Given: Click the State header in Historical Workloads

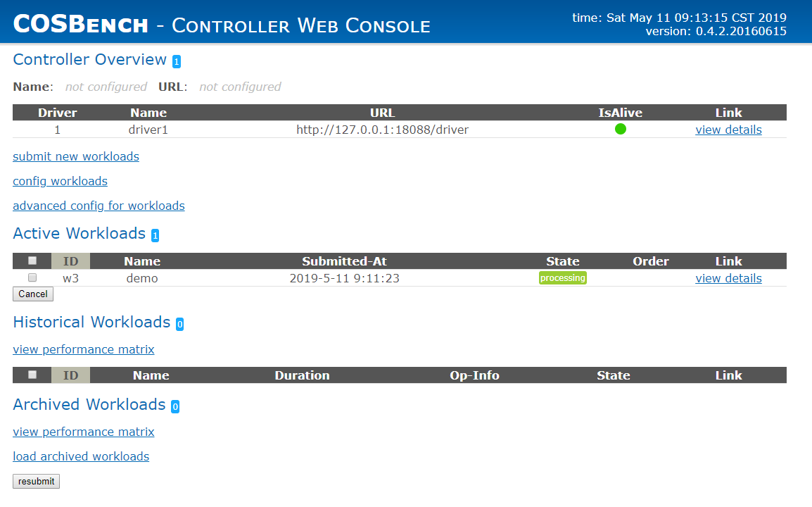Looking at the screenshot, I should 613,375.
